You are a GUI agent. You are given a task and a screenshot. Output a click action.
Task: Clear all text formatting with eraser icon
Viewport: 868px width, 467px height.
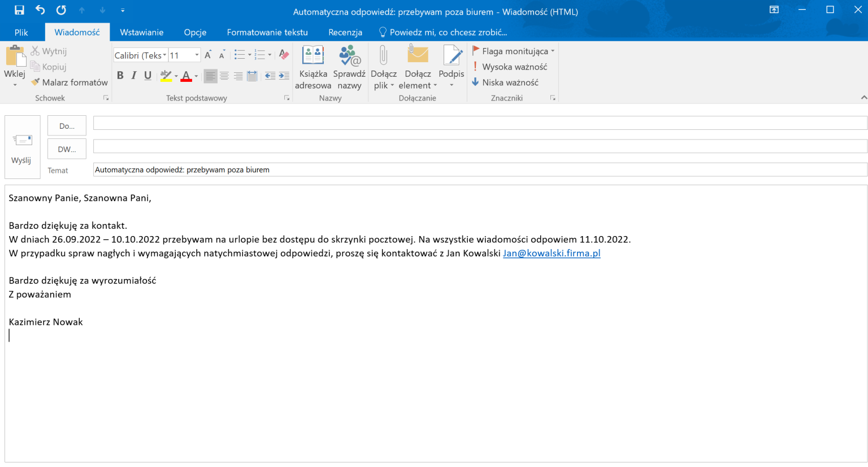click(284, 55)
